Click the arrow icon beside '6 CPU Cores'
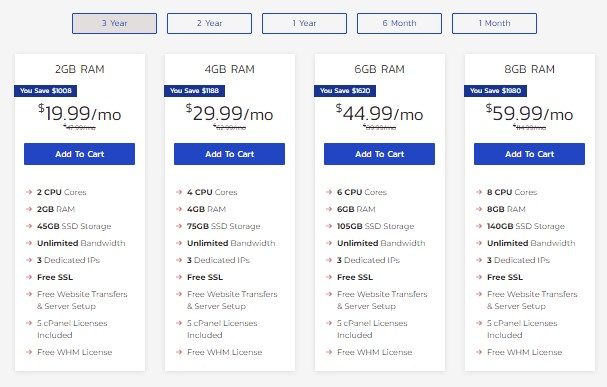607x387 pixels. (x=329, y=192)
